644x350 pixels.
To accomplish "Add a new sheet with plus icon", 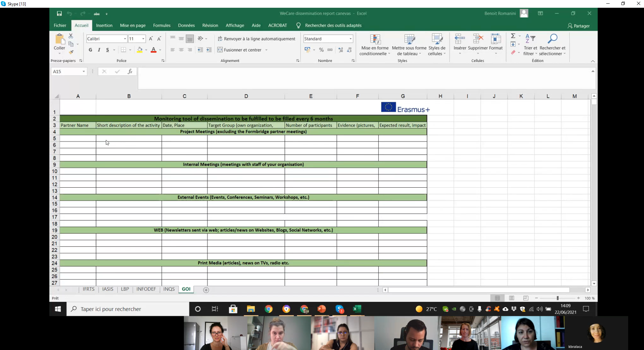I will [206, 290].
